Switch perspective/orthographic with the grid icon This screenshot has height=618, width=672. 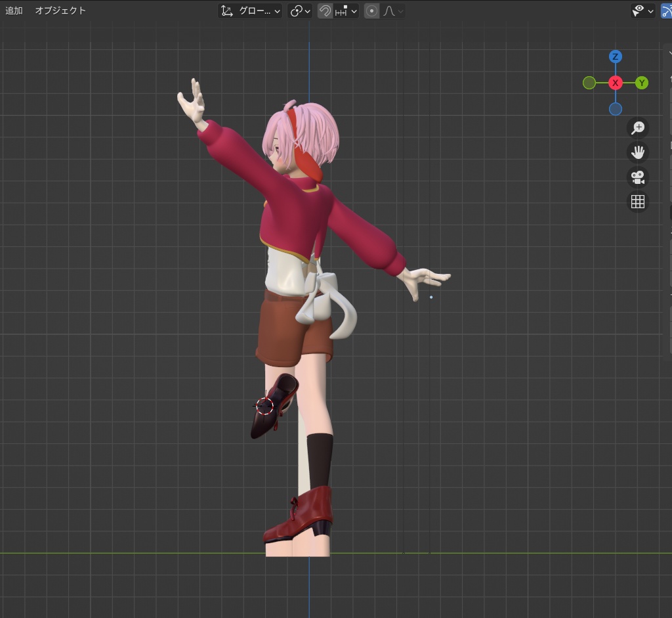tap(637, 202)
